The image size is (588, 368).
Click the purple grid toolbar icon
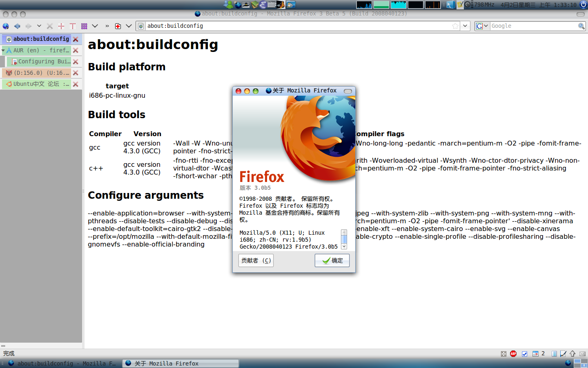pos(84,26)
